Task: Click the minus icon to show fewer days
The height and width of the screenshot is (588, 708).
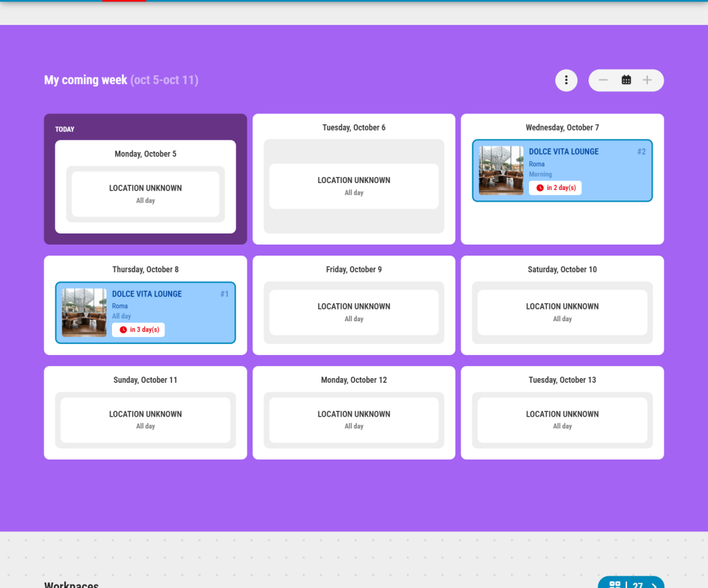Action: (x=603, y=80)
